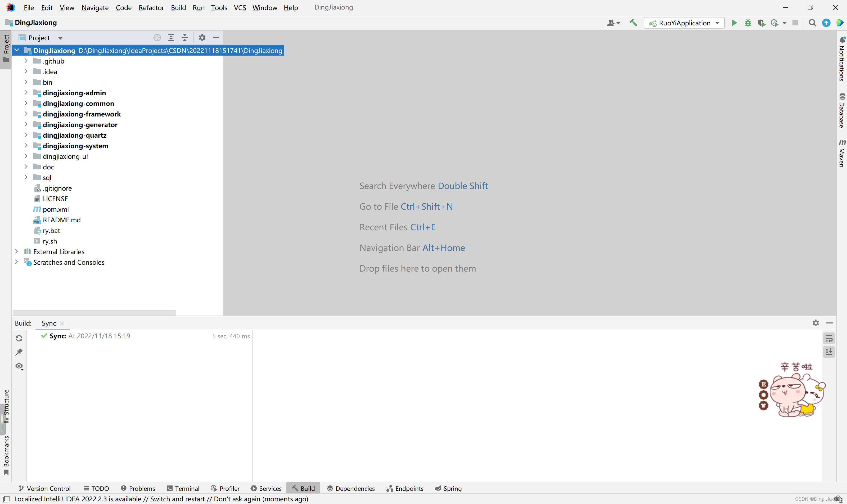Collapse the DingJiaxiong root project node
Viewport: 847px width, 504px height.
pos(17,50)
